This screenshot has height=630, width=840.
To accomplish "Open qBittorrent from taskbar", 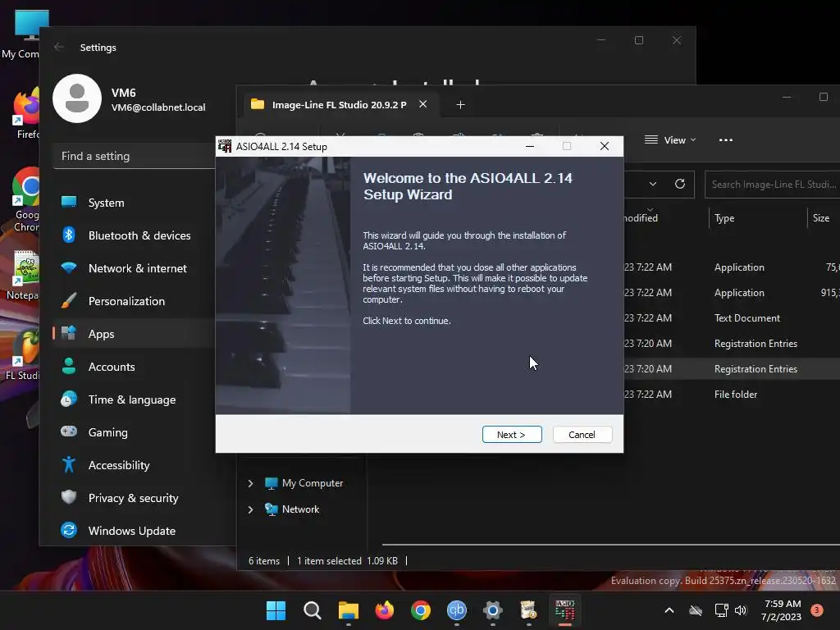I will [456, 610].
